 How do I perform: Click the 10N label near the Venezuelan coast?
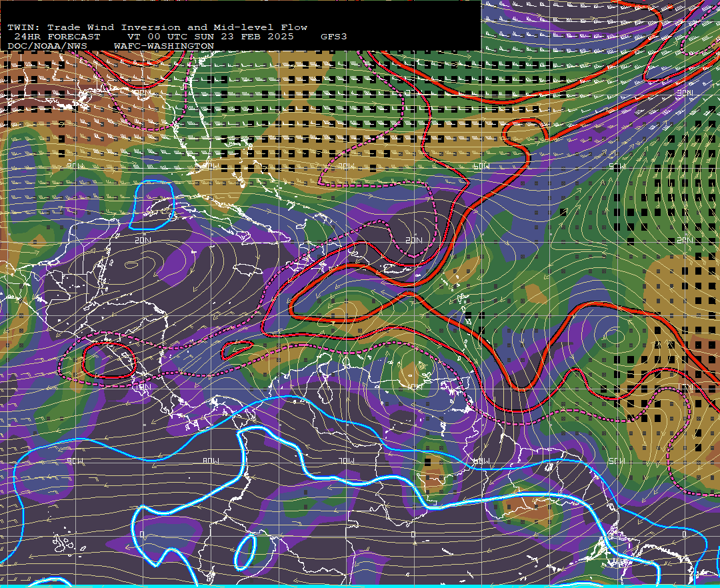pyautogui.click(x=414, y=387)
